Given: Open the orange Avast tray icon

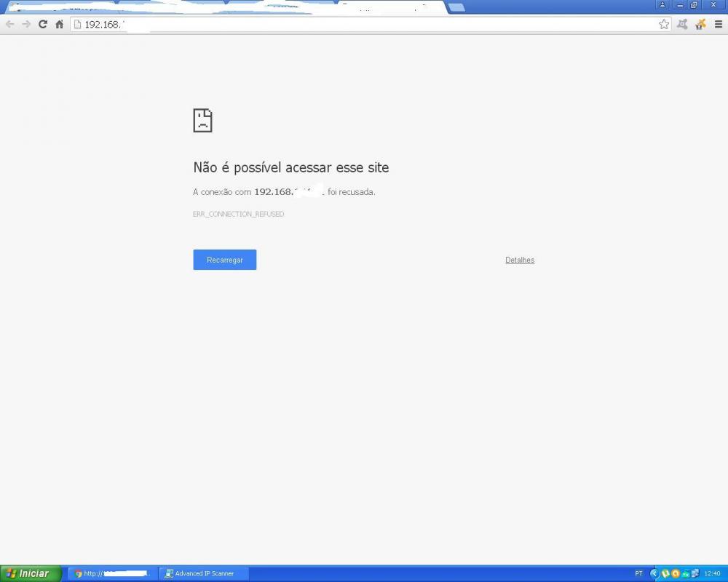Looking at the screenshot, I should 676,574.
